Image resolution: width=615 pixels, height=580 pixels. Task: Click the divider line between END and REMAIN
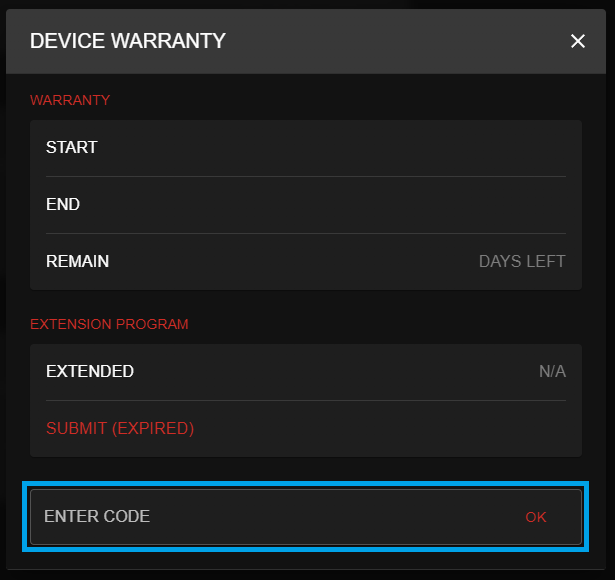[x=306, y=233]
